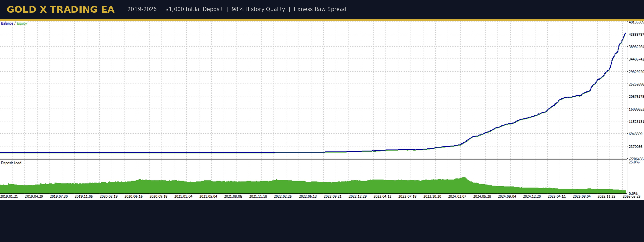Click the GOLD X TRADING EA title
This screenshot has height=242, width=644.
coord(61,10)
